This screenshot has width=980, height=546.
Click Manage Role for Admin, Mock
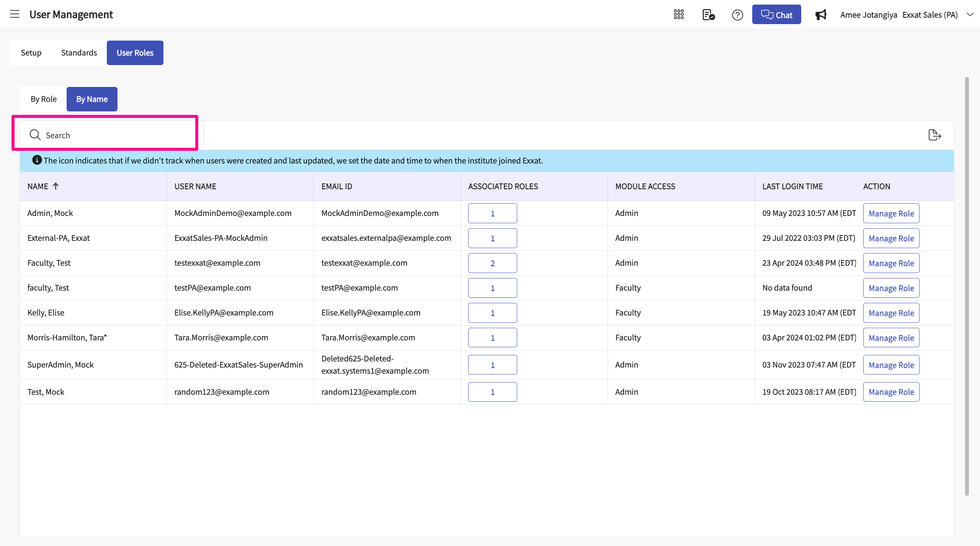tap(891, 213)
